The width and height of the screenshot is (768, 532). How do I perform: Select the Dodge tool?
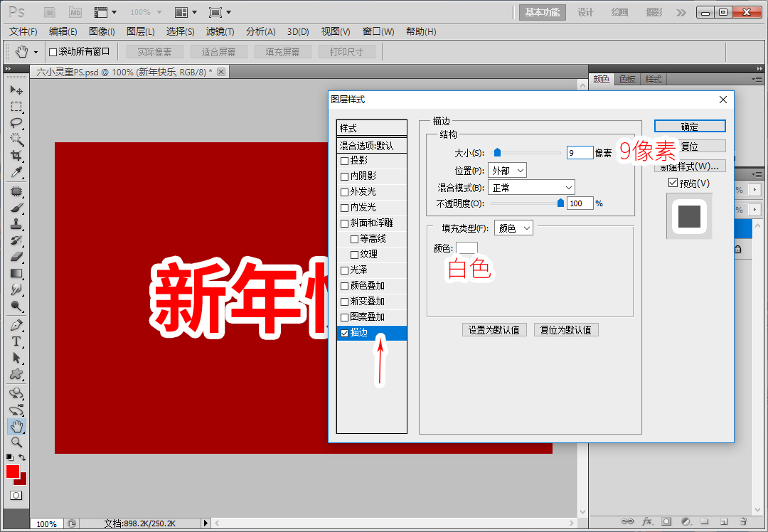click(16, 306)
